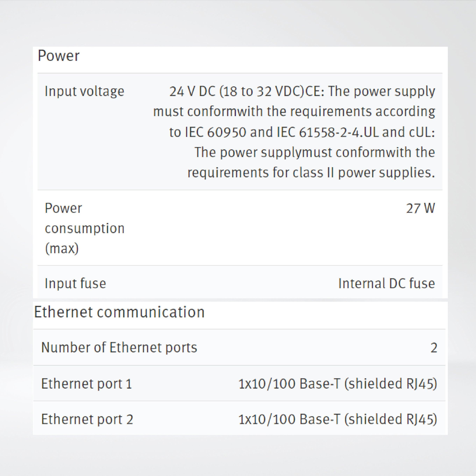
Task: Click the Power section heading
Action: click(59, 56)
